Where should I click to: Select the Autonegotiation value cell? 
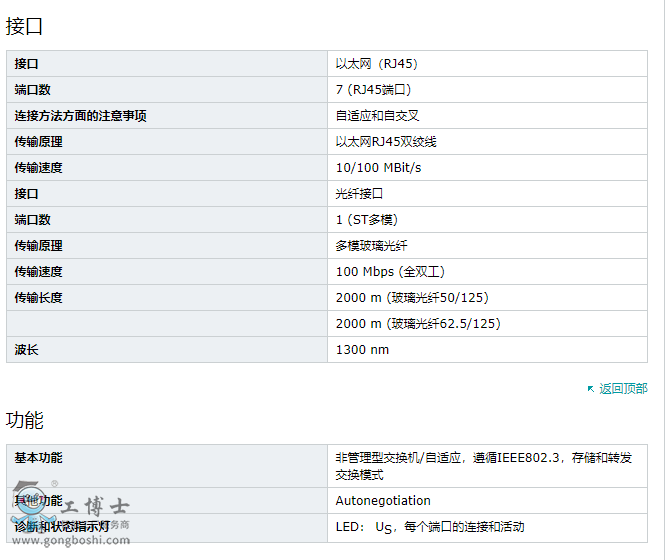(x=383, y=501)
